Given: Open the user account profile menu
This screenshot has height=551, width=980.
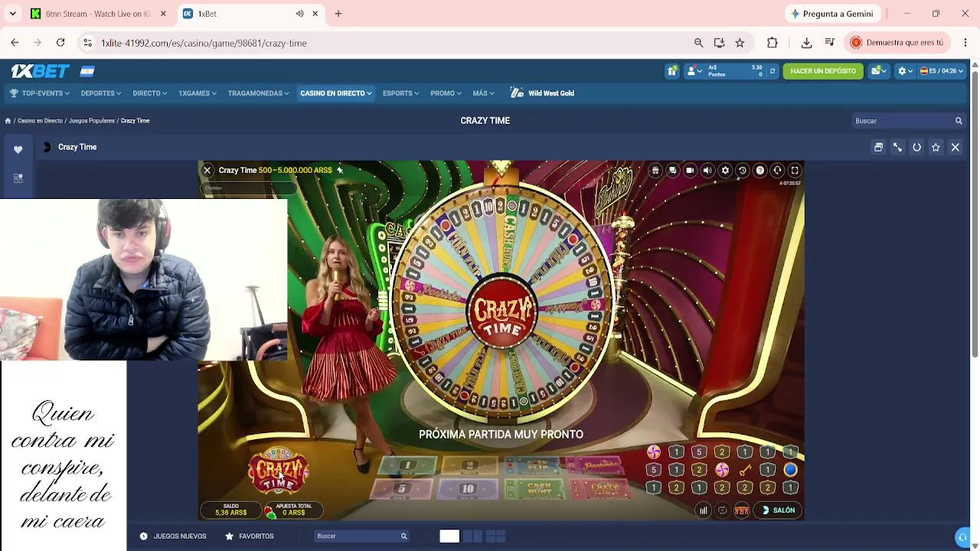Looking at the screenshot, I should [694, 71].
